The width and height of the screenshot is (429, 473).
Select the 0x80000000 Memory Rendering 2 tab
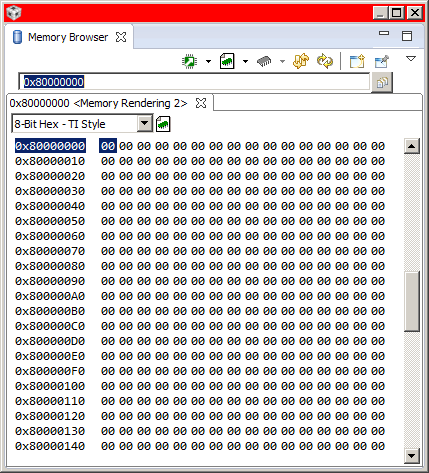point(98,103)
